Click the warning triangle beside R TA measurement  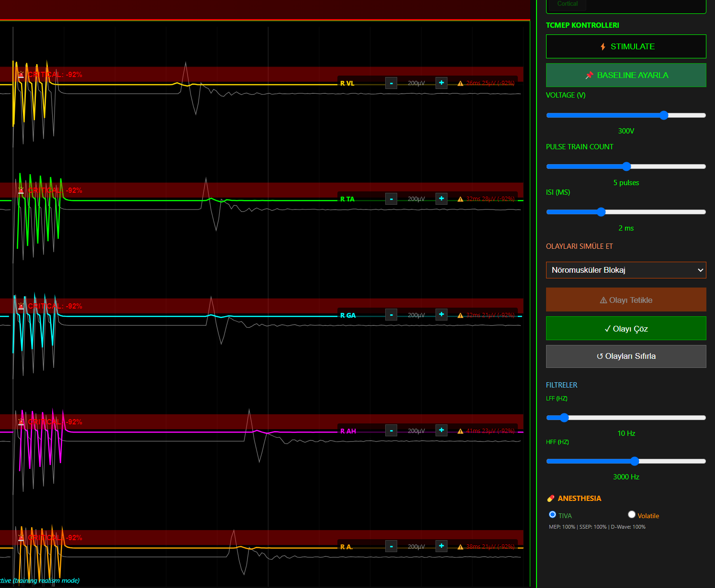pyautogui.click(x=460, y=199)
